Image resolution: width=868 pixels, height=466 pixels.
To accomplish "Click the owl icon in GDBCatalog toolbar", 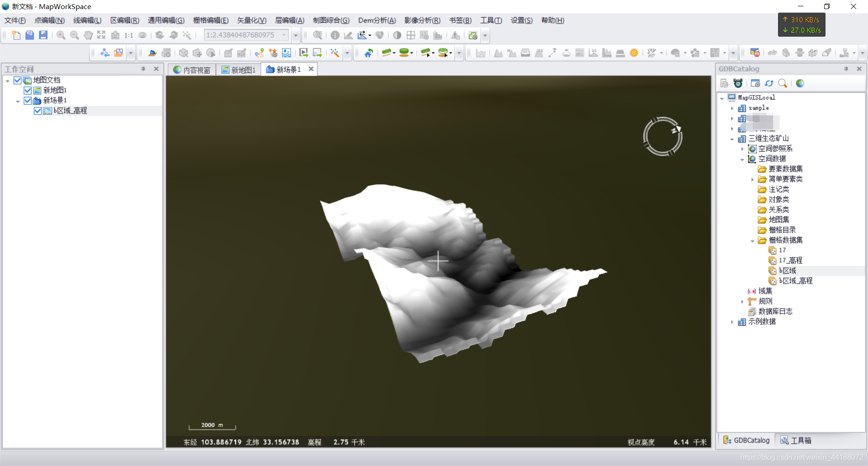I will [738, 83].
